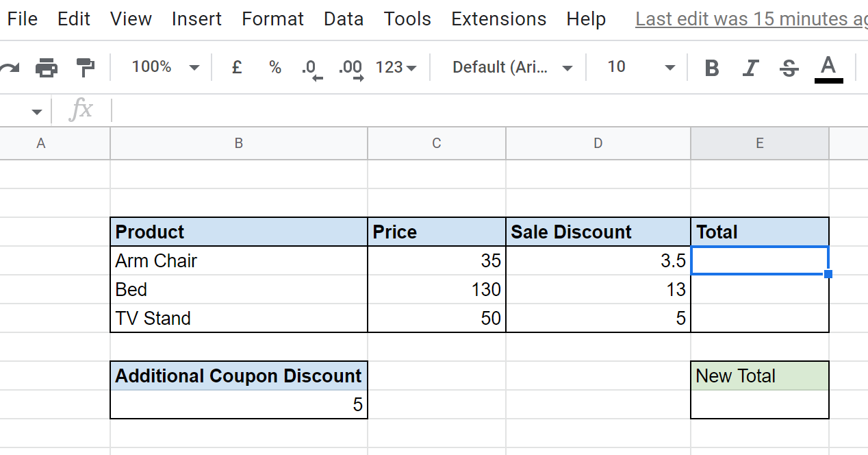Toggle bold formatting
This screenshot has width=868, height=455.
click(x=712, y=68)
